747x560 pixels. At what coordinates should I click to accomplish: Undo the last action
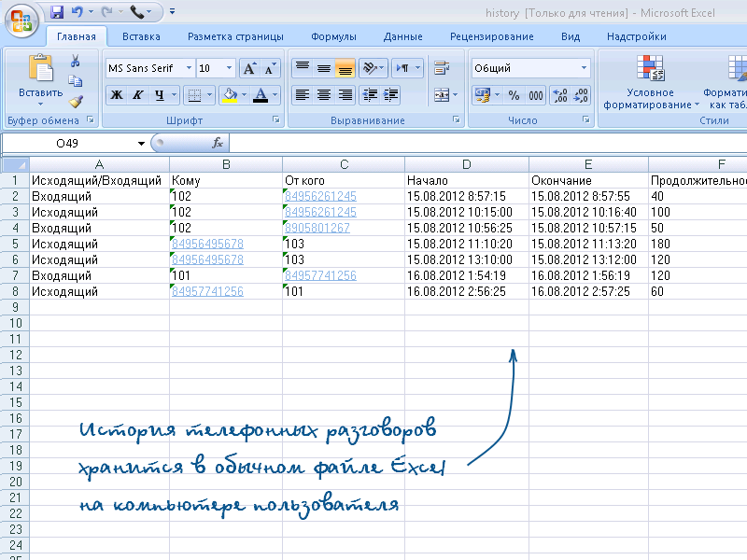coord(77,12)
